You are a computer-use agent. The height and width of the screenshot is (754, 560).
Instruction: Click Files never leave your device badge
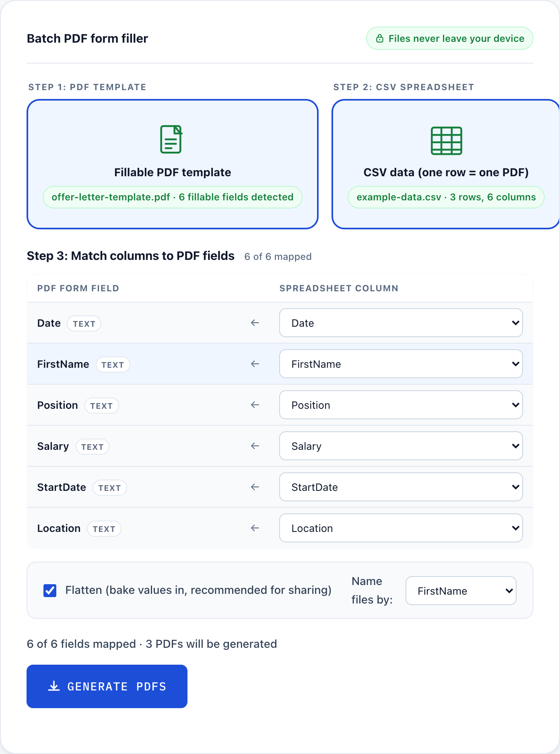tap(450, 39)
